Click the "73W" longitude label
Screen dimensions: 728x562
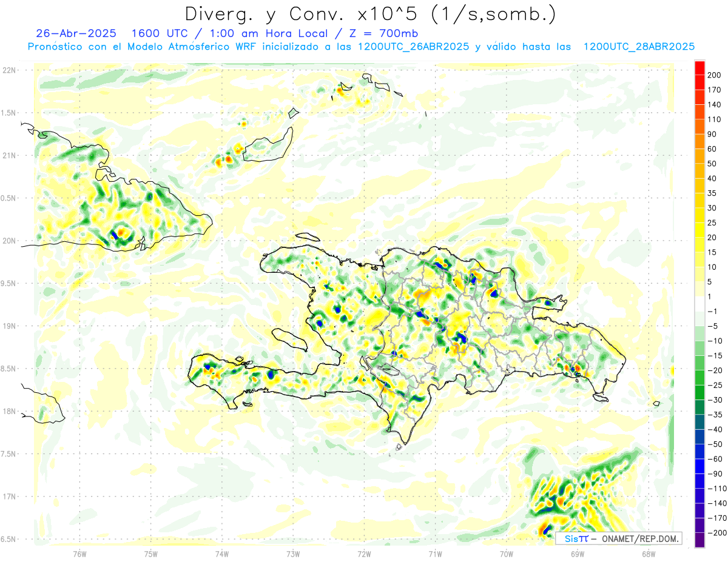(x=293, y=554)
